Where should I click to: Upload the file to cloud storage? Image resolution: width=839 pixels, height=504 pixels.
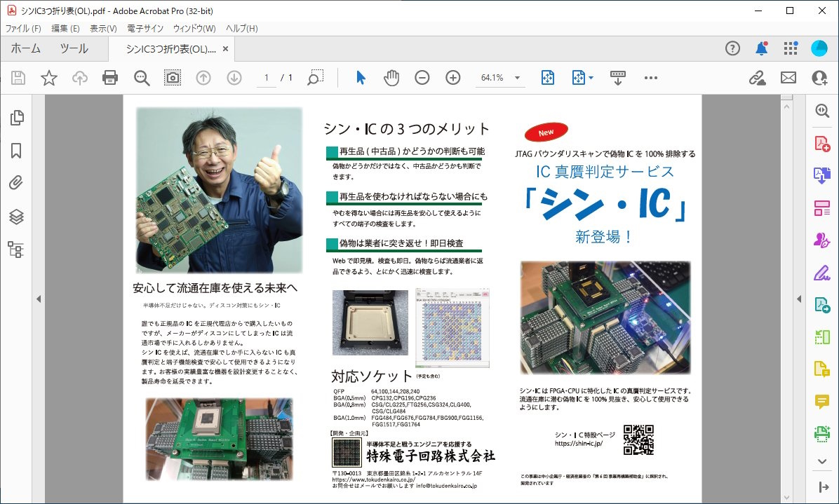click(x=80, y=78)
